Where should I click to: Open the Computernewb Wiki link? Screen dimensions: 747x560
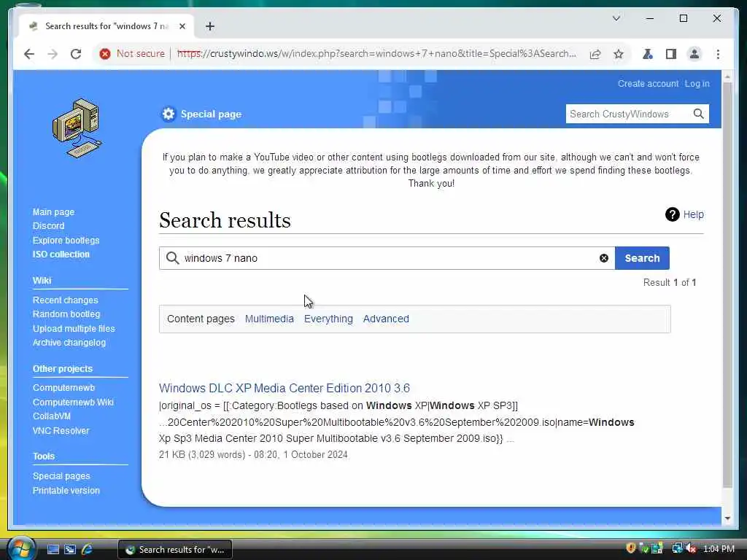[x=73, y=402]
